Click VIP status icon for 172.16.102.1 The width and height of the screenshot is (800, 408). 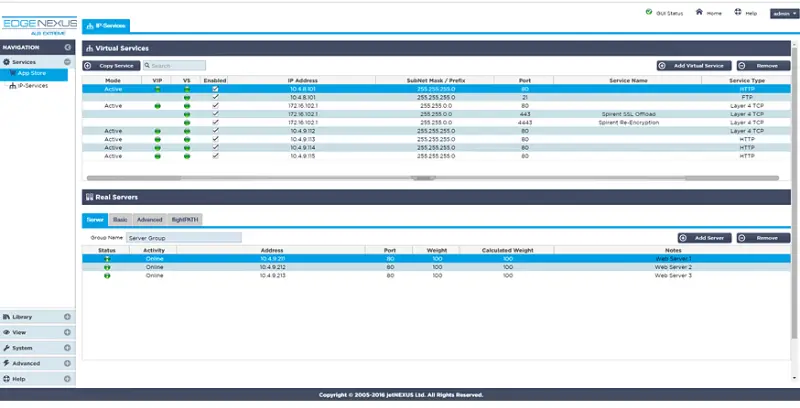coord(158,106)
